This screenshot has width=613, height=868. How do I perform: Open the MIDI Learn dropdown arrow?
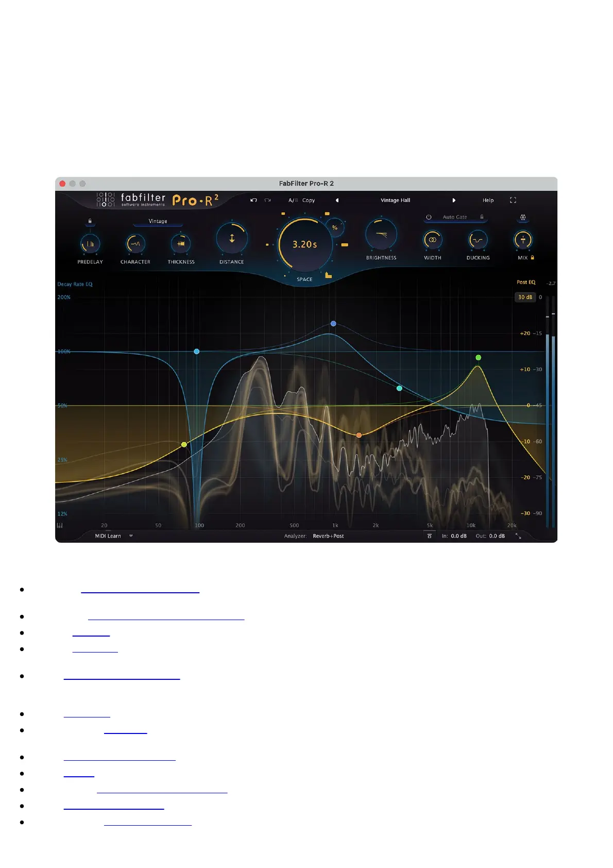131,536
